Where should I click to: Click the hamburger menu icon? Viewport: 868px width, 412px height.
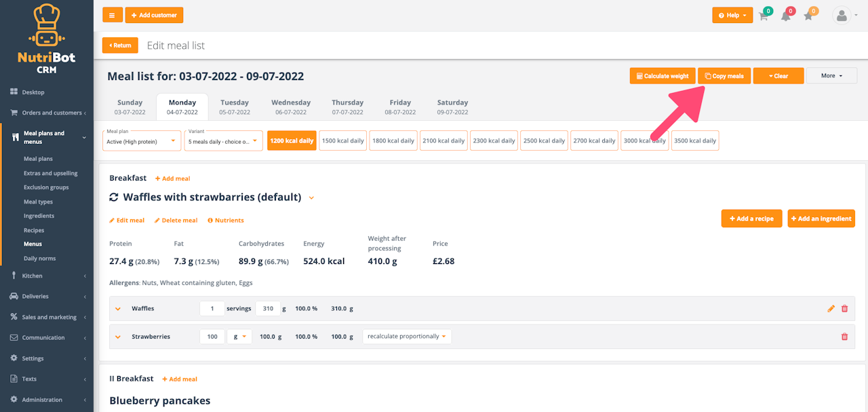coord(112,15)
